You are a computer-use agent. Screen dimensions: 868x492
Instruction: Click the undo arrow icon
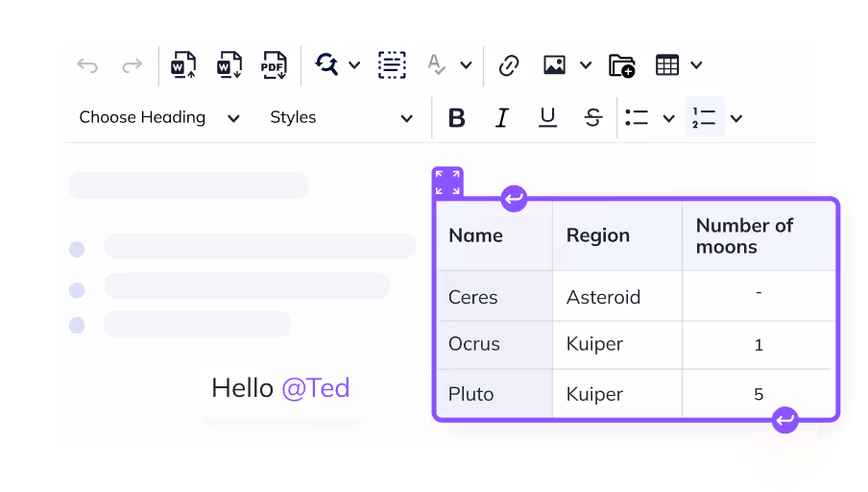87,65
